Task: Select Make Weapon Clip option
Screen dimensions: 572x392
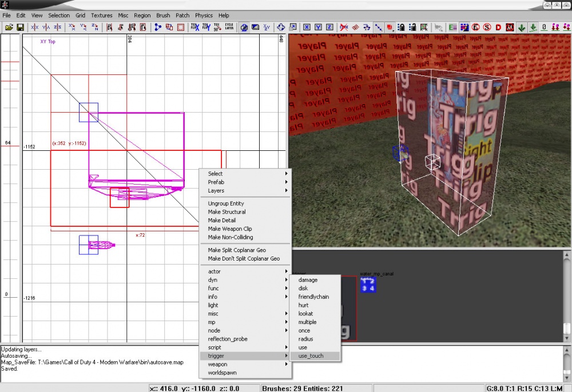Action: point(230,229)
